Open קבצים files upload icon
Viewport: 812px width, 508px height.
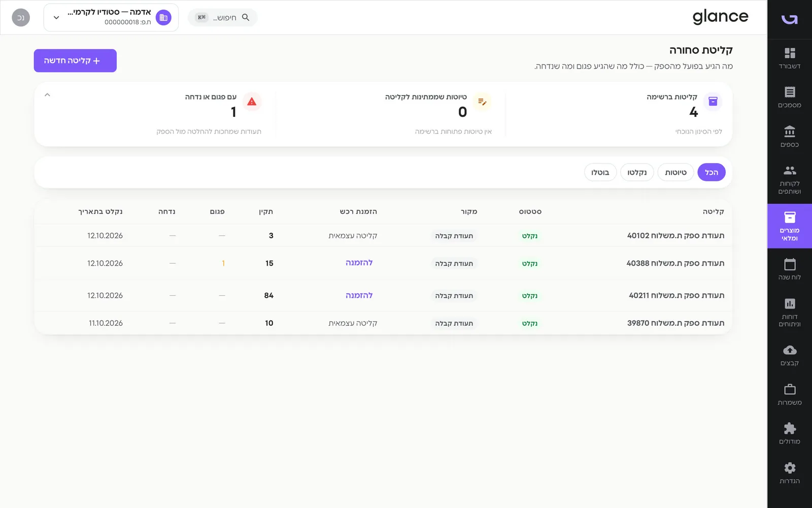[x=790, y=355]
